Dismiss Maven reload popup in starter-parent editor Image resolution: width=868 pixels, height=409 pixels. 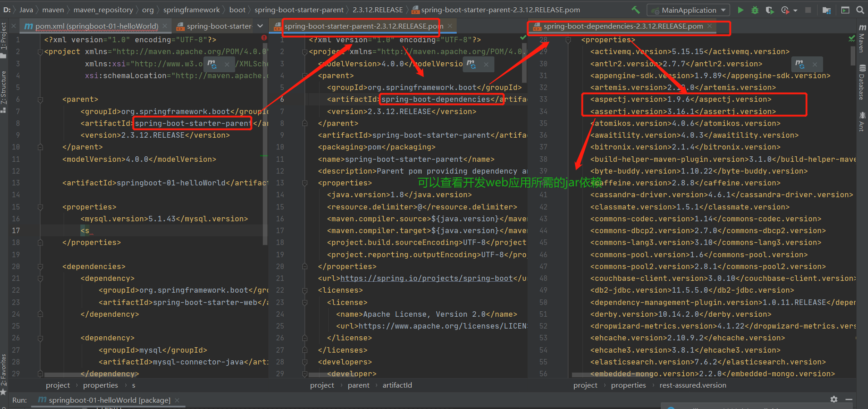coord(486,65)
